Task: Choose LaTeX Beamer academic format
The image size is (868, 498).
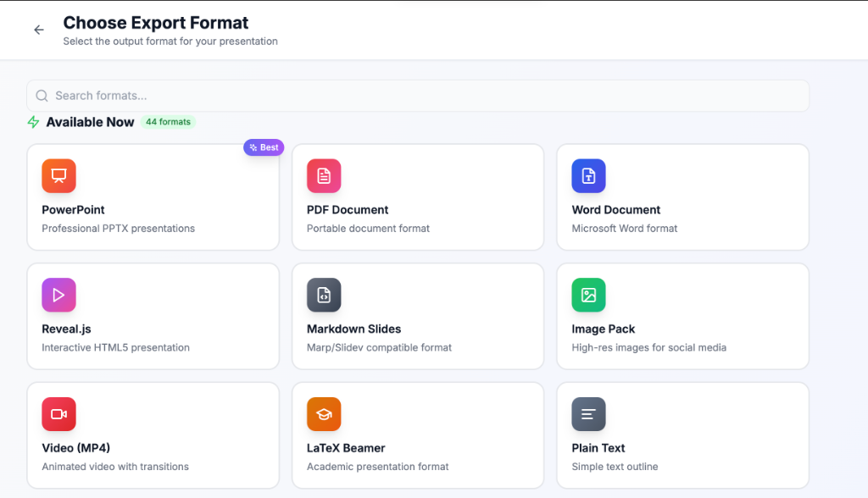Action: pos(417,435)
